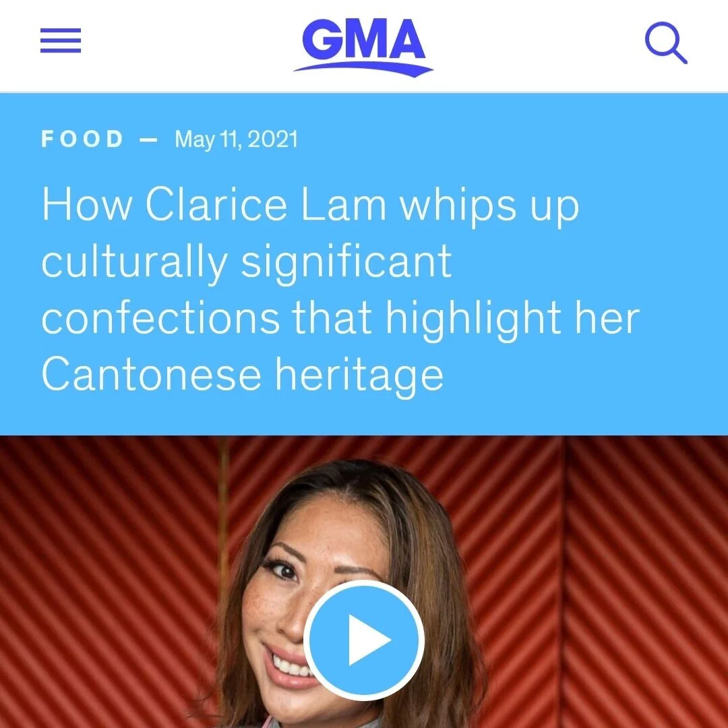Open search with the magnifying glass icon
Image resolution: width=728 pixels, height=728 pixels.
pos(666,42)
